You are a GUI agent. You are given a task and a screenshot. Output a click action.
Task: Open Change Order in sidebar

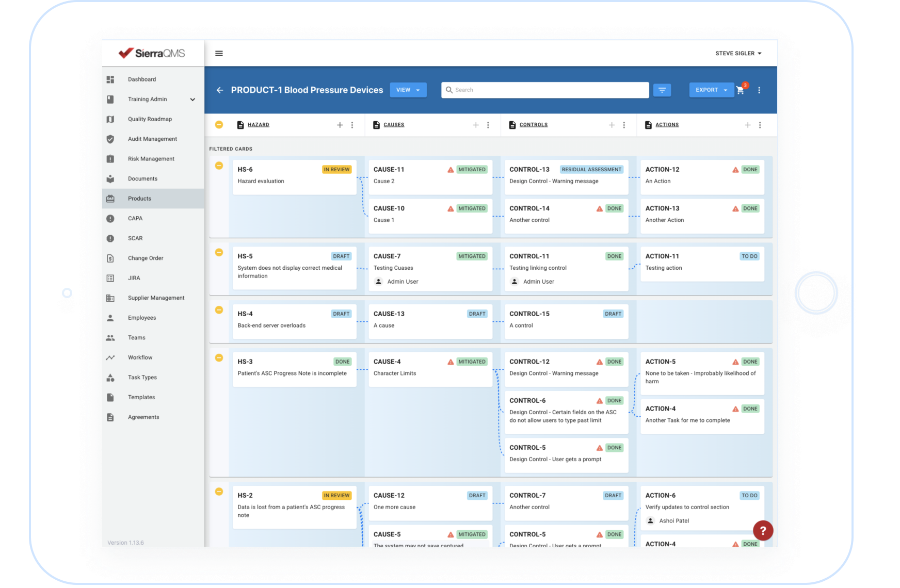coord(153,258)
